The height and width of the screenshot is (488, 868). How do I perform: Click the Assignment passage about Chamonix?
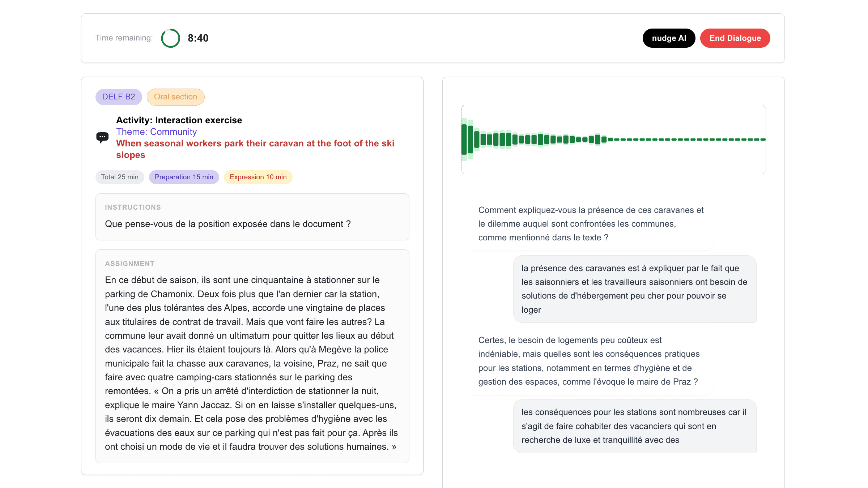tap(252, 363)
